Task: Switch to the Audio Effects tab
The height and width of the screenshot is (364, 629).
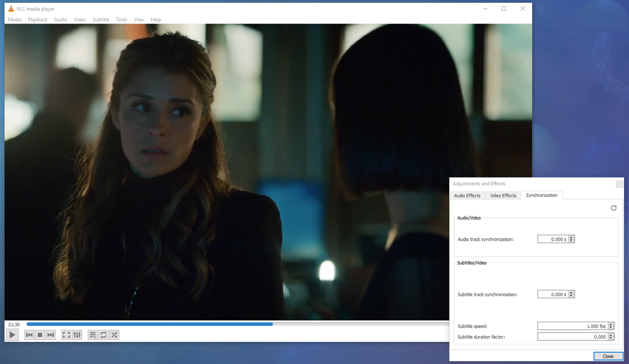Action: pyautogui.click(x=467, y=196)
